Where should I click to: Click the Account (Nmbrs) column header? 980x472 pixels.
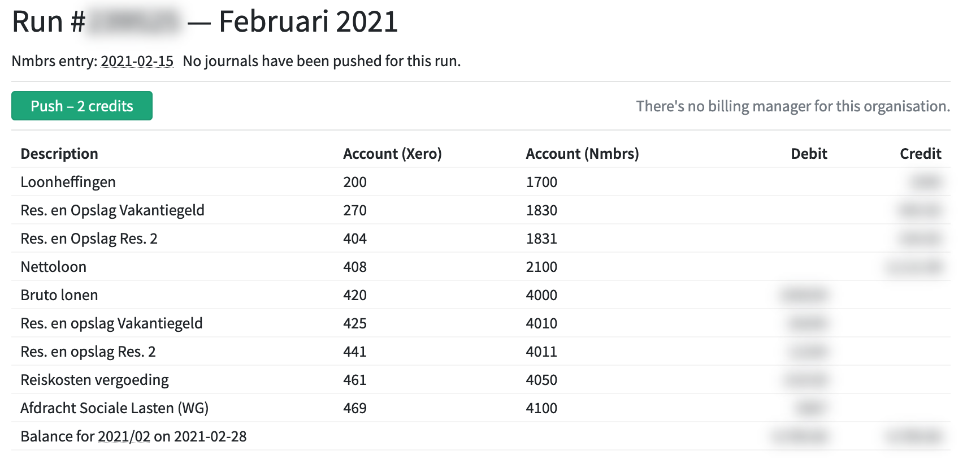[x=582, y=154]
